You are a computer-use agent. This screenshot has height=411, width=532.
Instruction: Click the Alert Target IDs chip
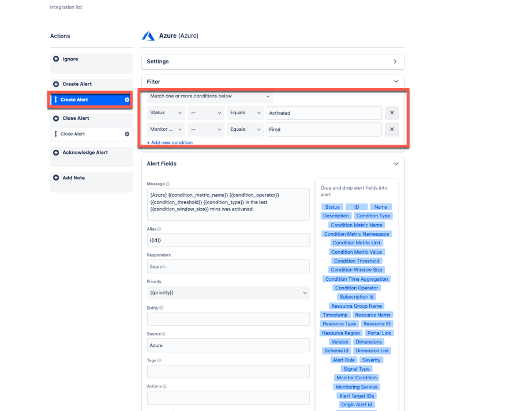click(x=357, y=396)
